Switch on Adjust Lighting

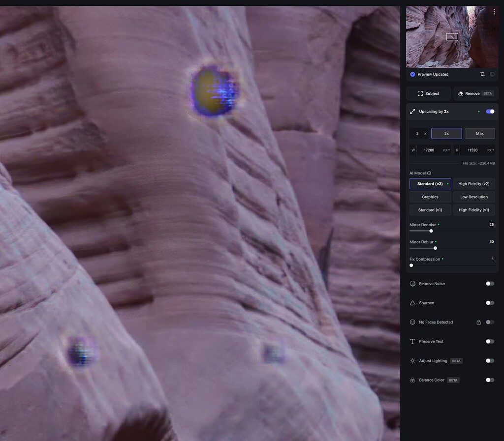pyautogui.click(x=490, y=361)
